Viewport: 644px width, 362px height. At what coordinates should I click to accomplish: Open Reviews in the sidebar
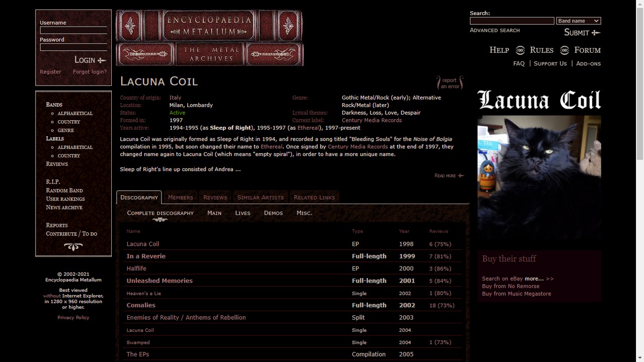[x=57, y=164]
